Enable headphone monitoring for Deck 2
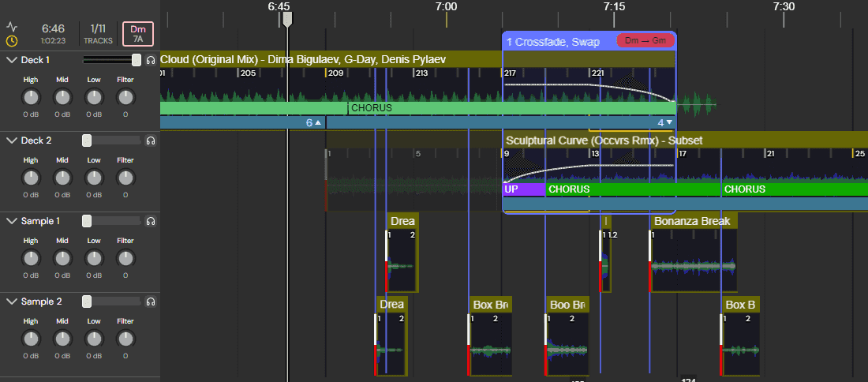Screen dimensions: 868x382 pos(150,140)
